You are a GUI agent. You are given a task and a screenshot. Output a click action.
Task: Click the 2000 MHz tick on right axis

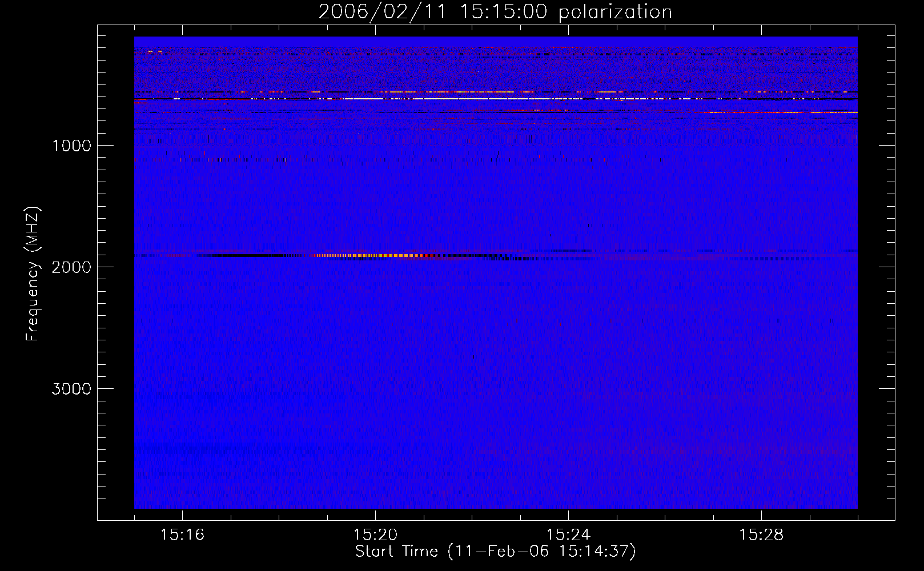click(x=887, y=267)
